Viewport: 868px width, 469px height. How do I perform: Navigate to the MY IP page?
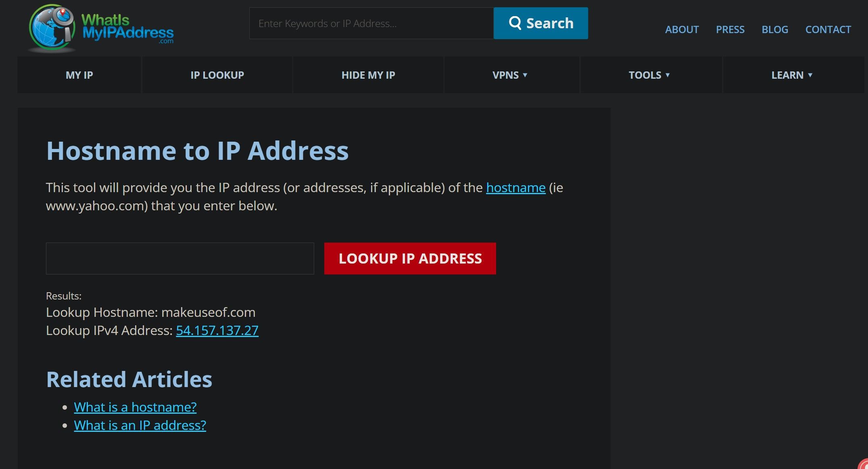[79, 75]
